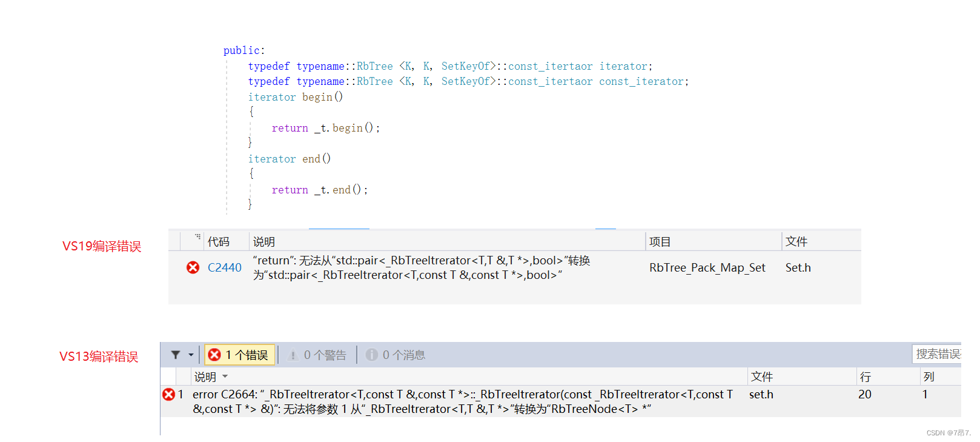Image resolution: width=980 pixels, height=442 pixels.
Task: Toggle the 0 个警告 warnings filter
Action: [x=317, y=355]
